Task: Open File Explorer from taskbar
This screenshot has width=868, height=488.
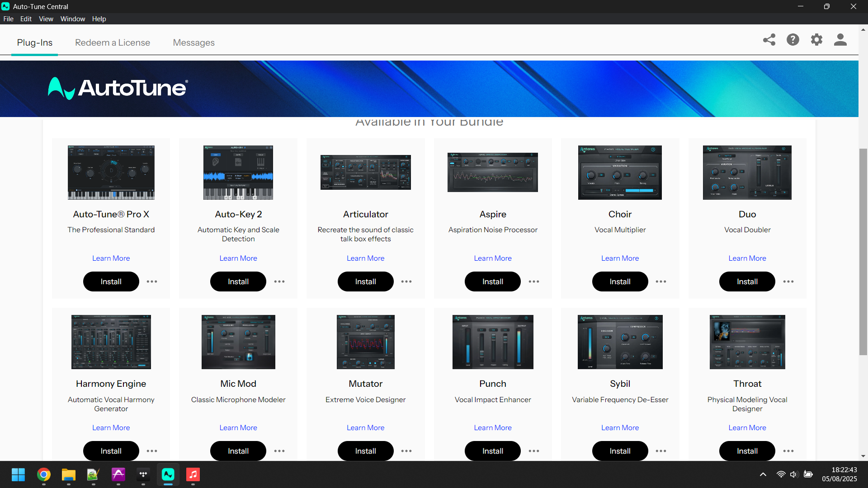Action: point(69,474)
